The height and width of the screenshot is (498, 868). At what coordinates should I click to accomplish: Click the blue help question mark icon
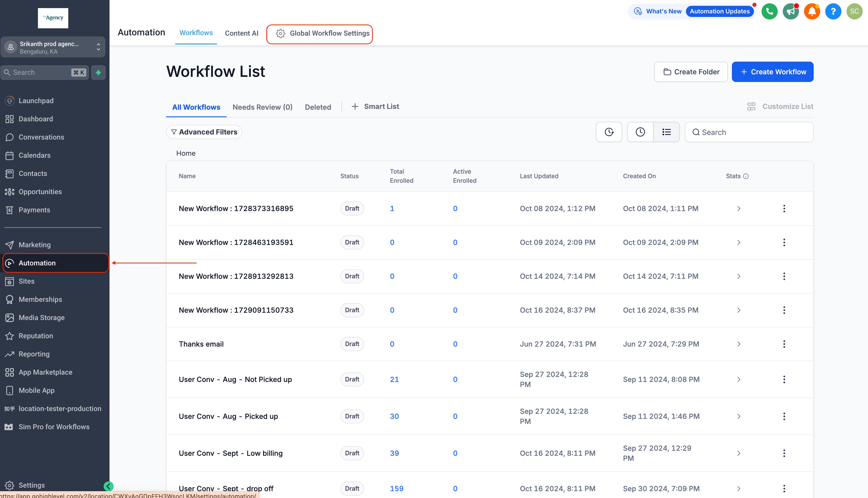coord(833,11)
